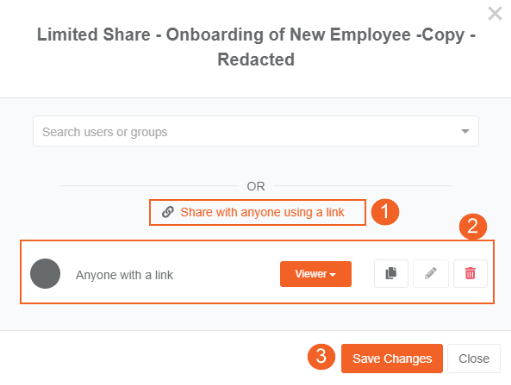Copy the shared link using the copy icon
511x385 pixels.
click(391, 273)
